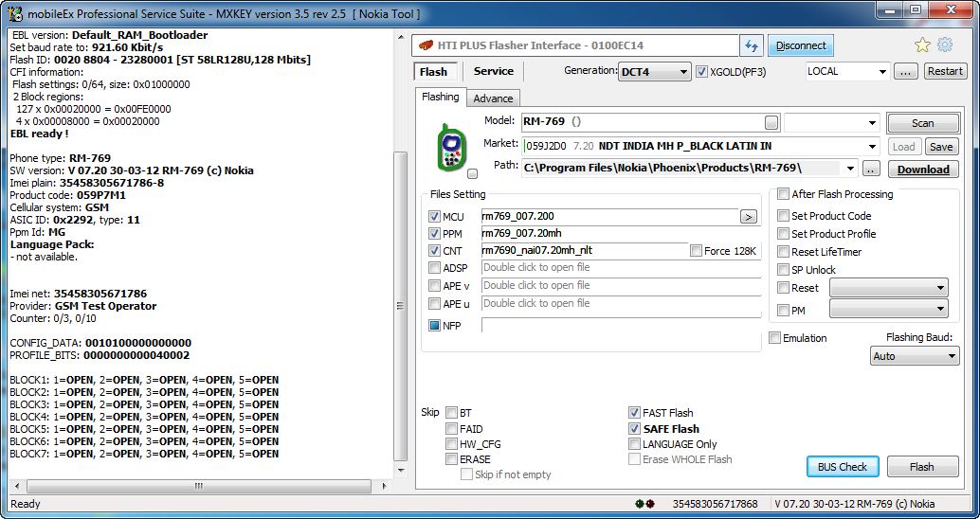Expand the Market product code dropdown
The height and width of the screenshot is (519, 980).
(872, 147)
